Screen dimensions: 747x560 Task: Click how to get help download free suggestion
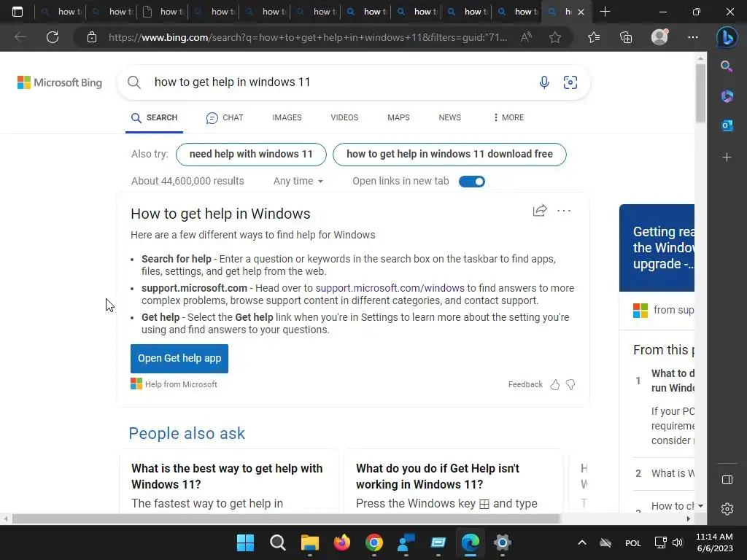pyautogui.click(x=449, y=155)
